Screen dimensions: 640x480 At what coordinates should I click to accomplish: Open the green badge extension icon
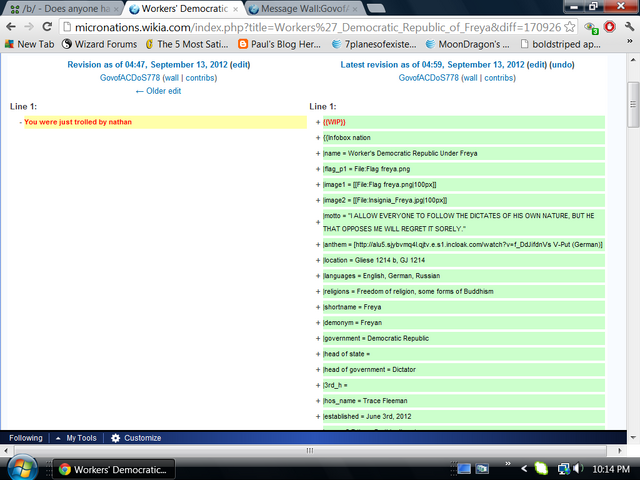[590, 28]
